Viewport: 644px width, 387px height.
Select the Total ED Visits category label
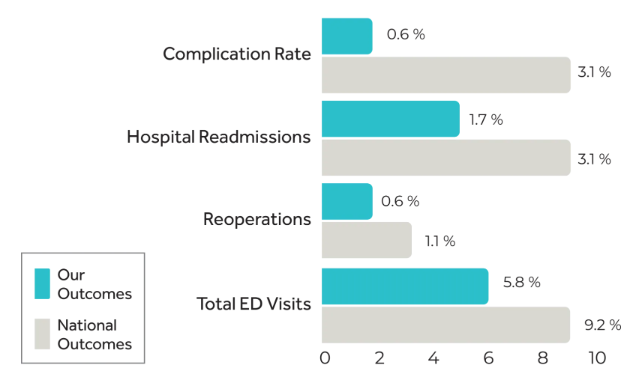pos(254,304)
